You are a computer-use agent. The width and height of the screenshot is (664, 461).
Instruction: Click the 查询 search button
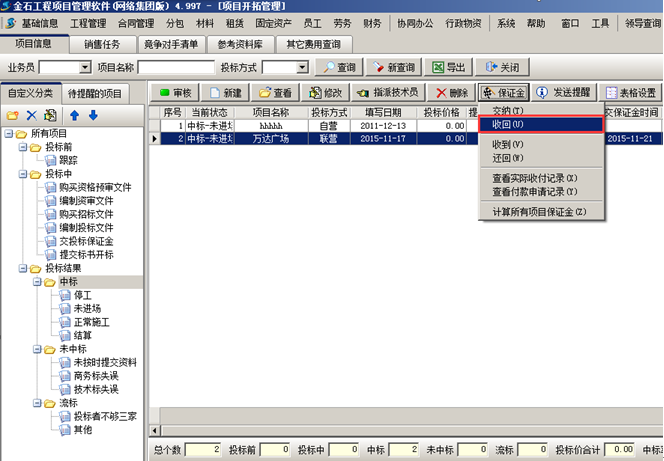338,67
